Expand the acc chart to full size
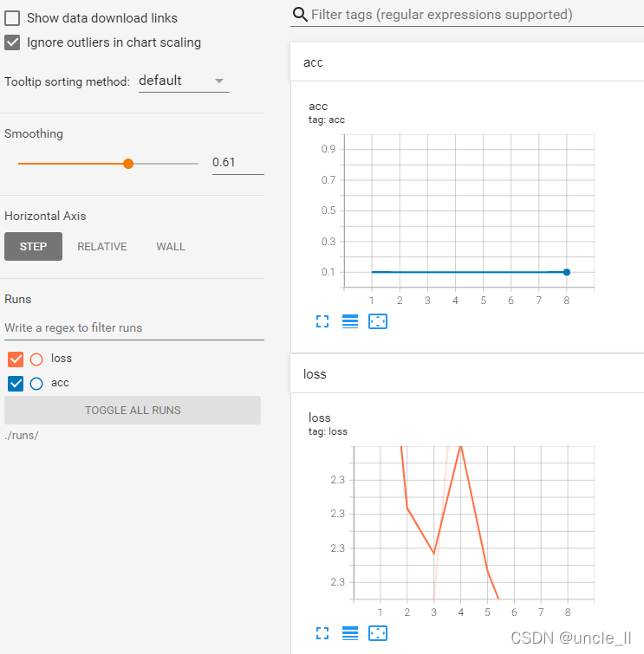Screen dimensions: 644x654 [x=322, y=321]
